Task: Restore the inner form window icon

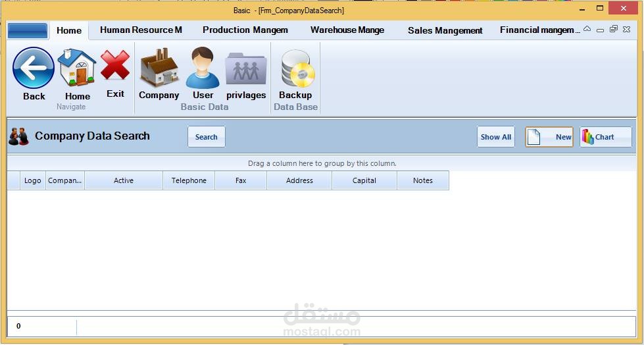Action: [614, 29]
